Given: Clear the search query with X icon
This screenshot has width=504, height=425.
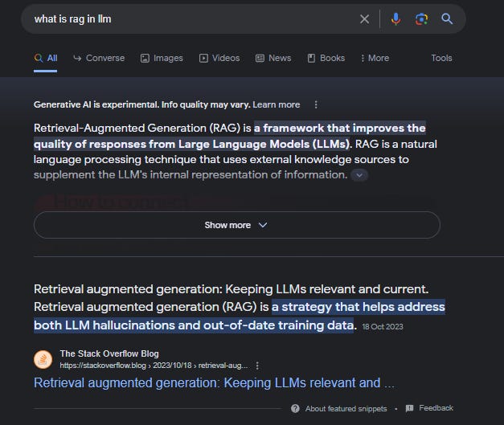Looking at the screenshot, I should (364, 19).
